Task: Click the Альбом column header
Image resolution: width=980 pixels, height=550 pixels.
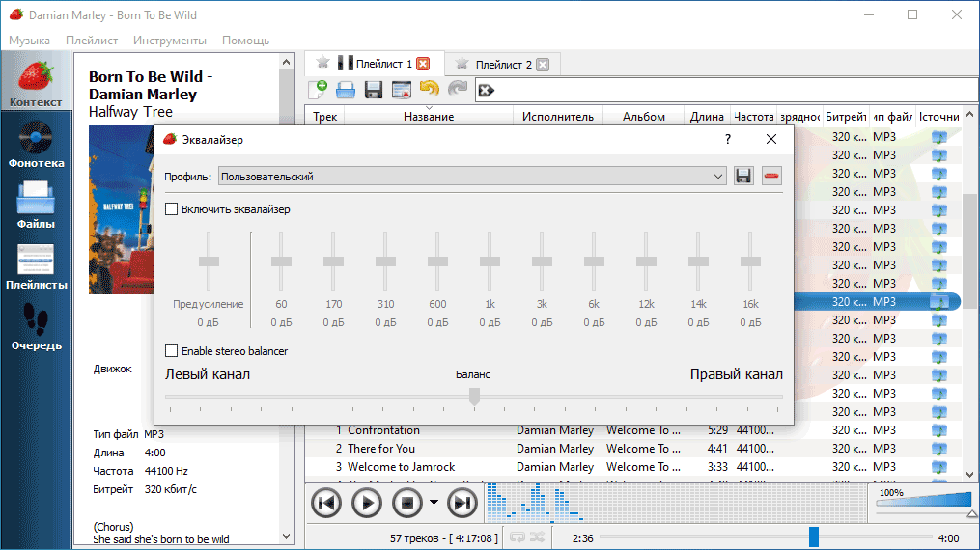Action: point(644,116)
